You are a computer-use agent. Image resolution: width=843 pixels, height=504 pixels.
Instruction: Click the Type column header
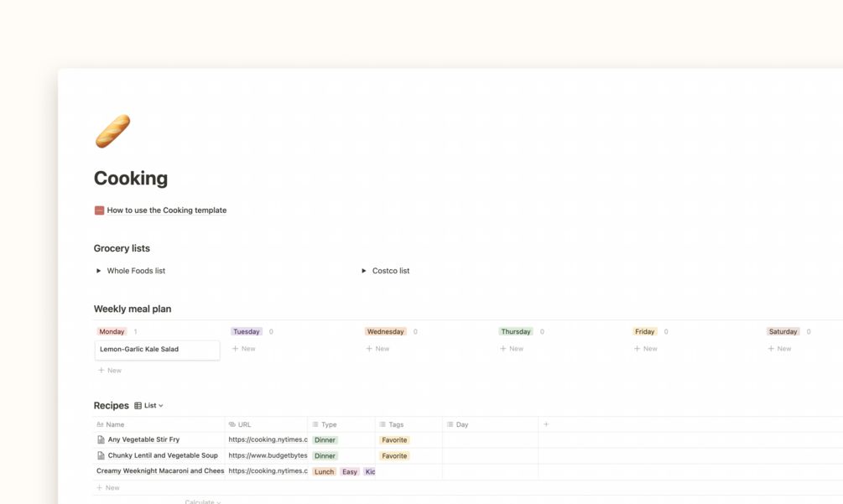coord(341,424)
